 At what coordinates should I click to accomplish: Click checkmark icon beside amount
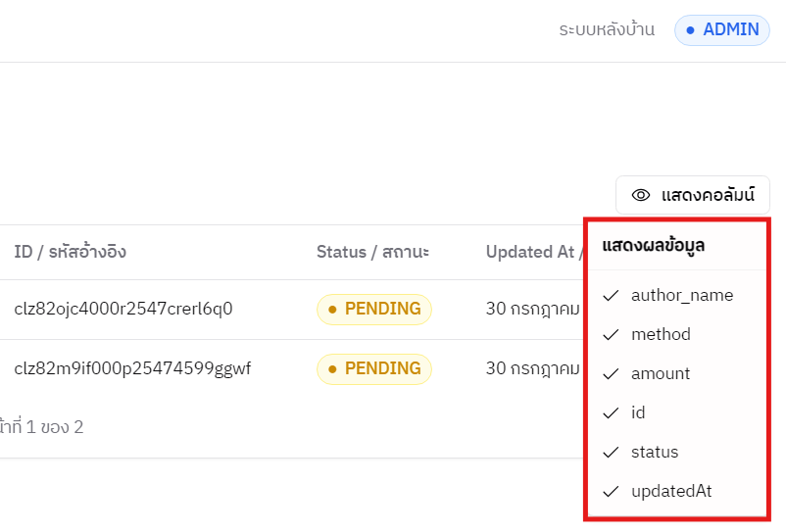coord(612,373)
